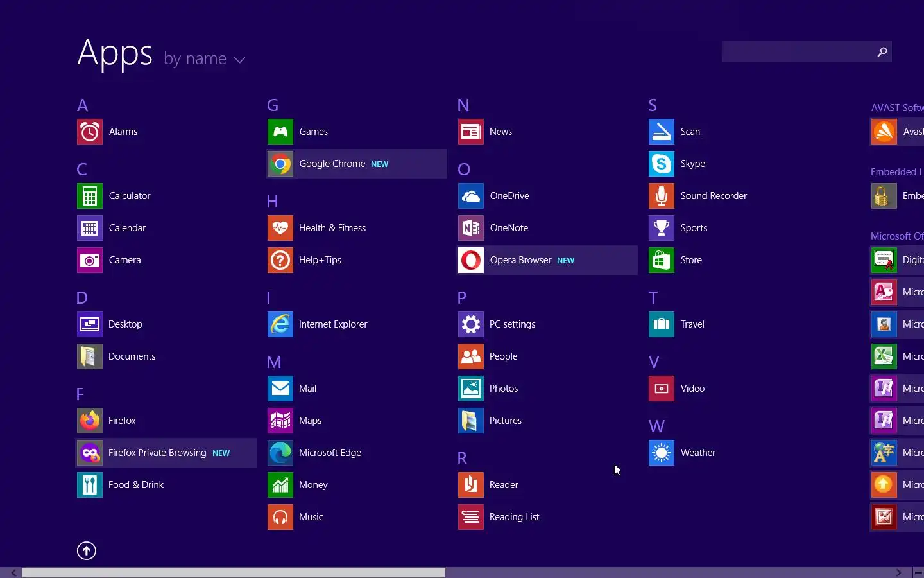Launch the Skype icon
This screenshot has height=578, width=924.
(662, 164)
